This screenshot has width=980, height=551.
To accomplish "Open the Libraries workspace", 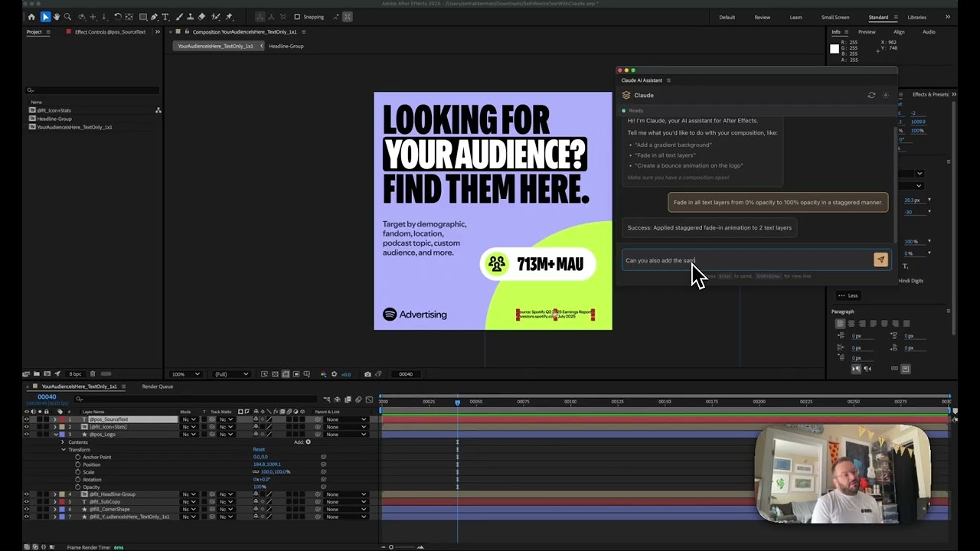I will pos(916,17).
